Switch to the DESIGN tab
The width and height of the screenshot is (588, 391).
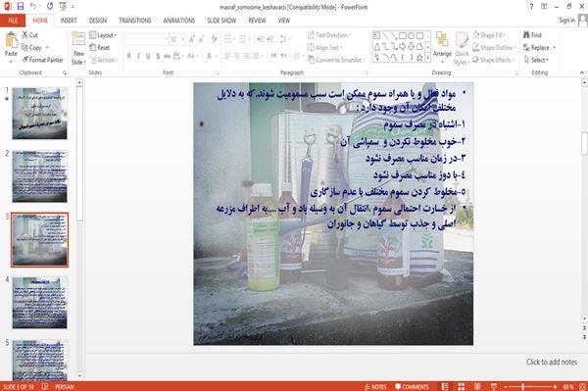click(98, 21)
